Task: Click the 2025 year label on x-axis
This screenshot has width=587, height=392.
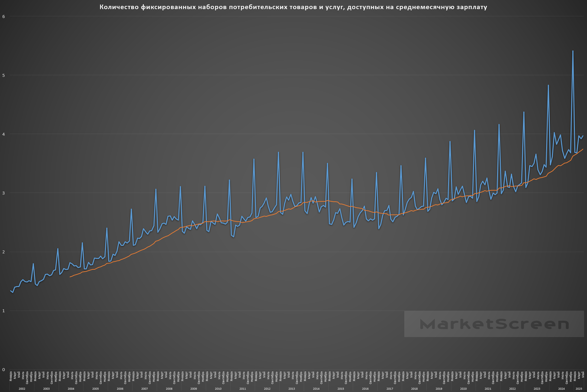Action: coord(579,389)
